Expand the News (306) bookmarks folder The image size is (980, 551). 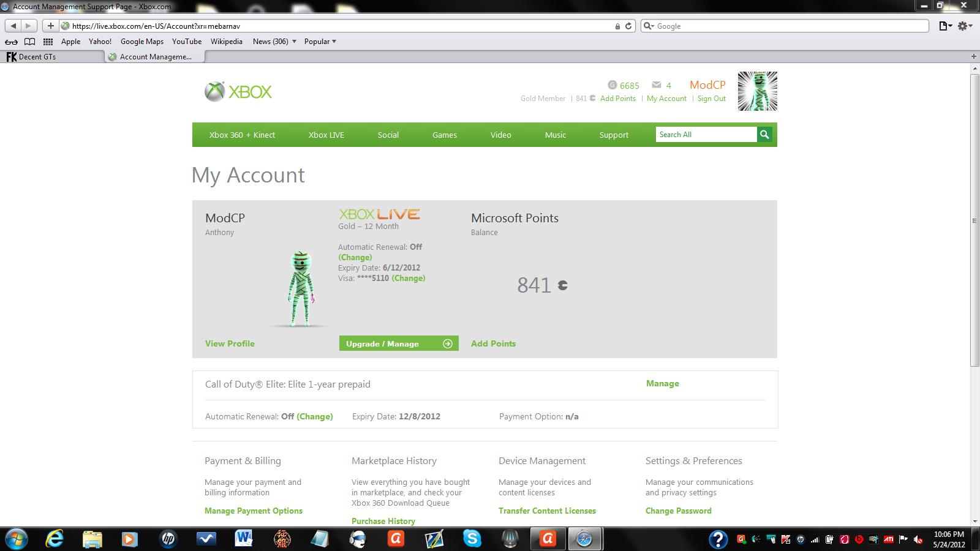point(274,42)
